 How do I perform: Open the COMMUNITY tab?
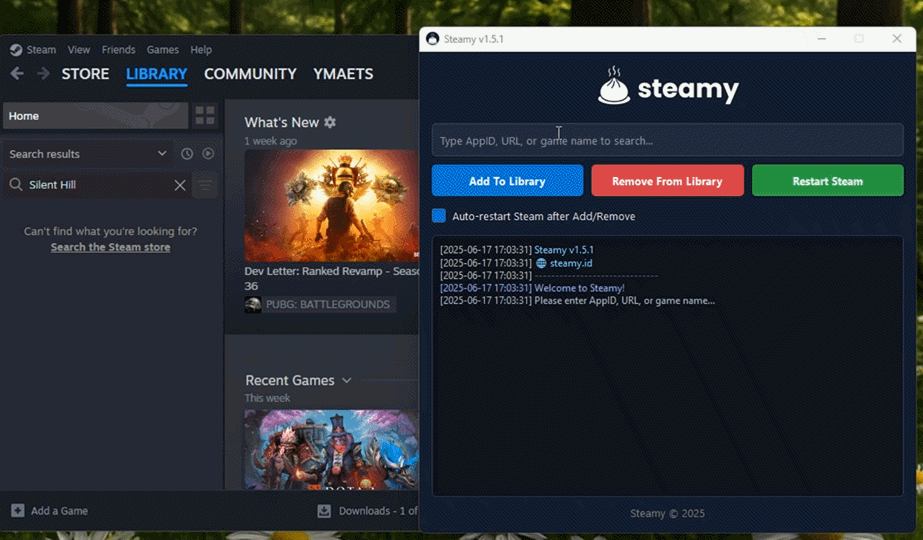pyautogui.click(x=250, y=74)
